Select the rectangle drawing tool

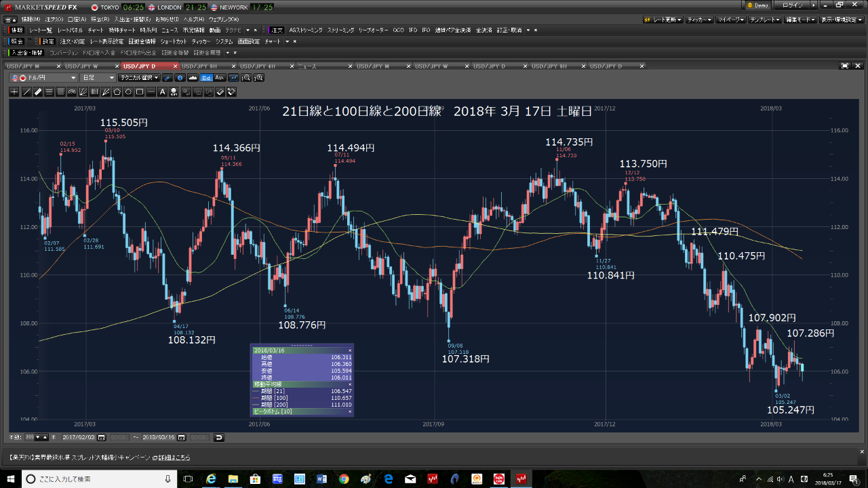click(x=140, y=91)
